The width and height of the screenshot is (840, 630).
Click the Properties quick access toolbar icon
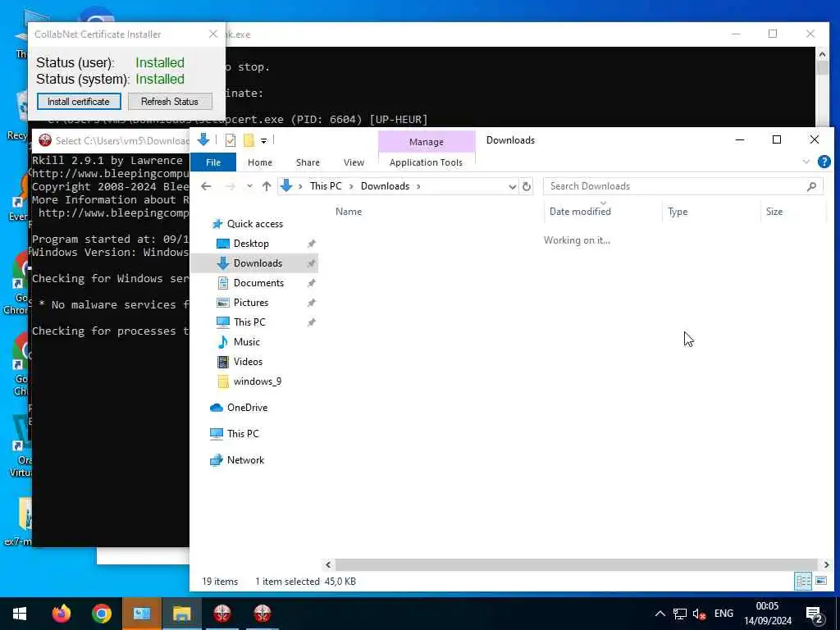(231, 140)
